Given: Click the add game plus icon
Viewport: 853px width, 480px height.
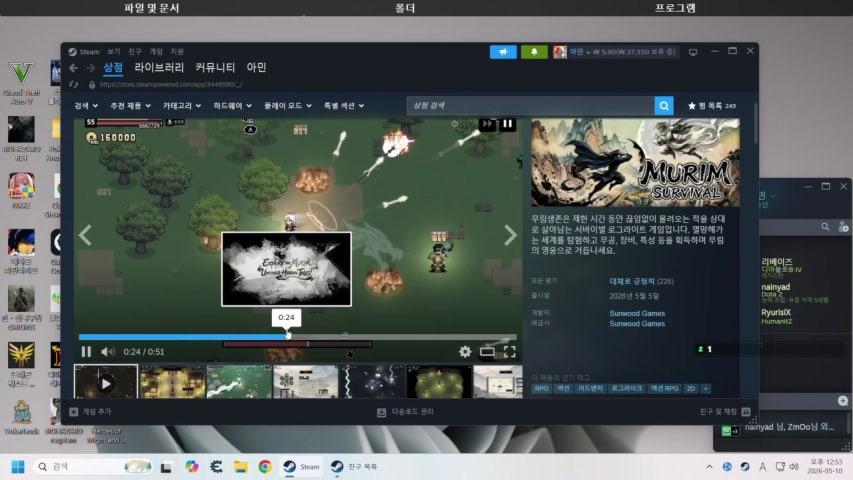Looking at the screenshot, I should (74, 412).
